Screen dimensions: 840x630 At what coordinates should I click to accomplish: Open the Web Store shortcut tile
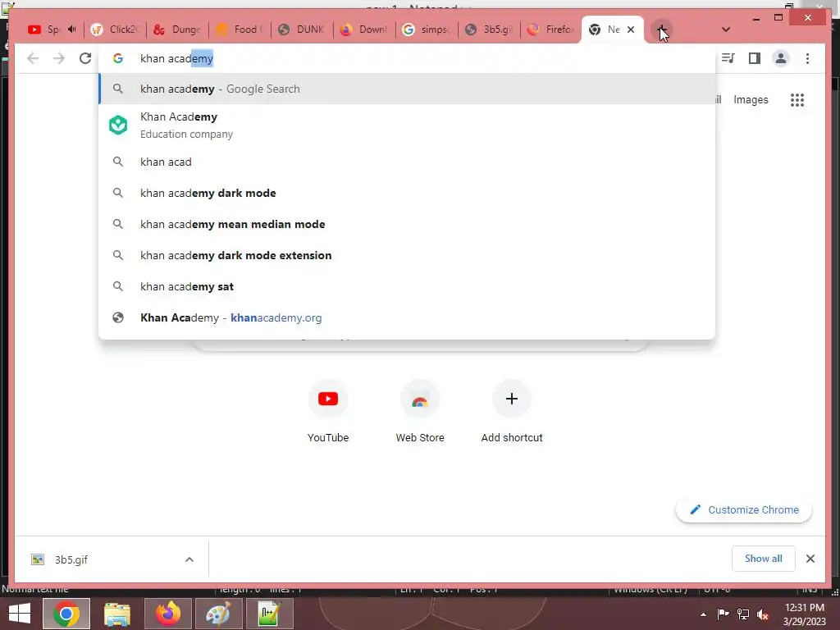420,411
